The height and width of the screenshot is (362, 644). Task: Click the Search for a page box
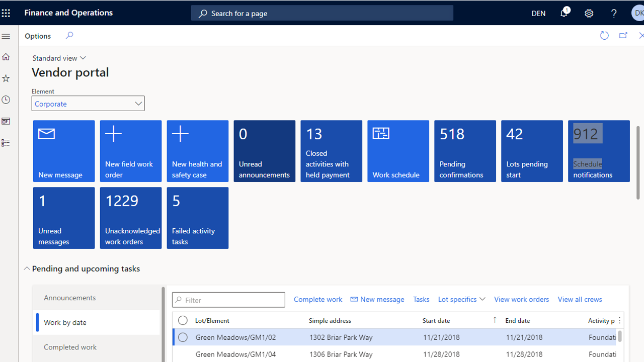(322, 13)
